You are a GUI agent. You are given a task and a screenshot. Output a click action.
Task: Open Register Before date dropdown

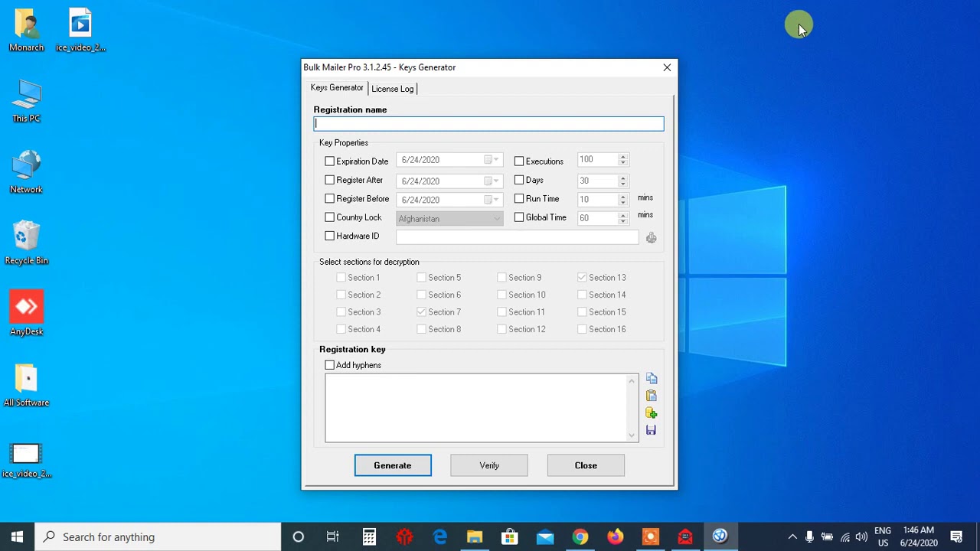coord(492,200)
